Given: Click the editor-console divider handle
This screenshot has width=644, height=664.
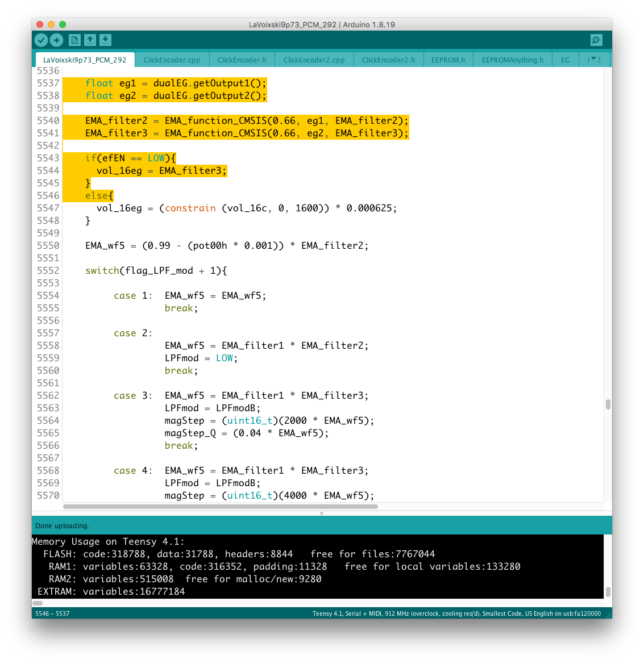Looking at the screenshot, I should point(322,513).
